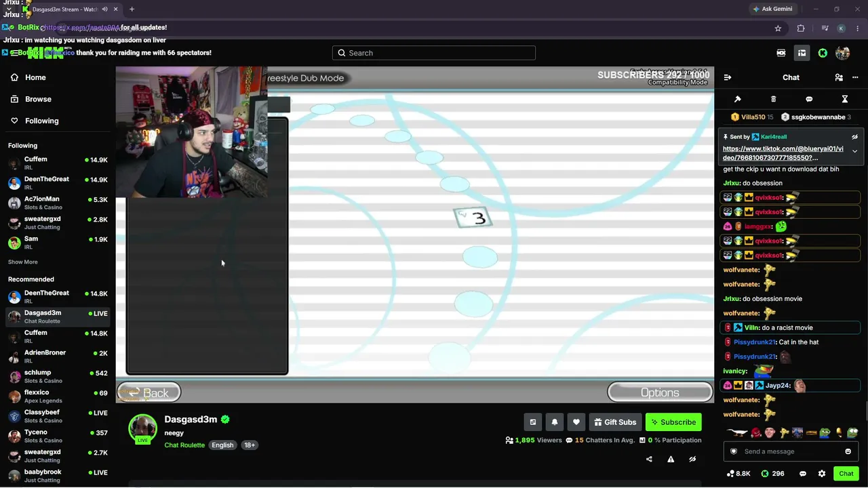868x488 pixels.
Task: Open recommended channel Tyceno
Action: pyautogui.click(x=58, y=436)
